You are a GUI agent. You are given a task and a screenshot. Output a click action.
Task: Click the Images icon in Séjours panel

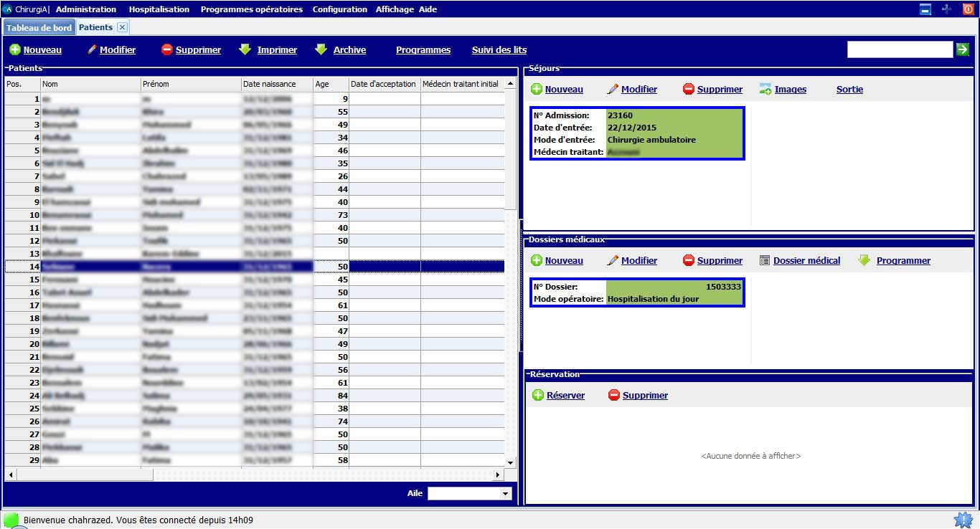(x=765, y=90)
